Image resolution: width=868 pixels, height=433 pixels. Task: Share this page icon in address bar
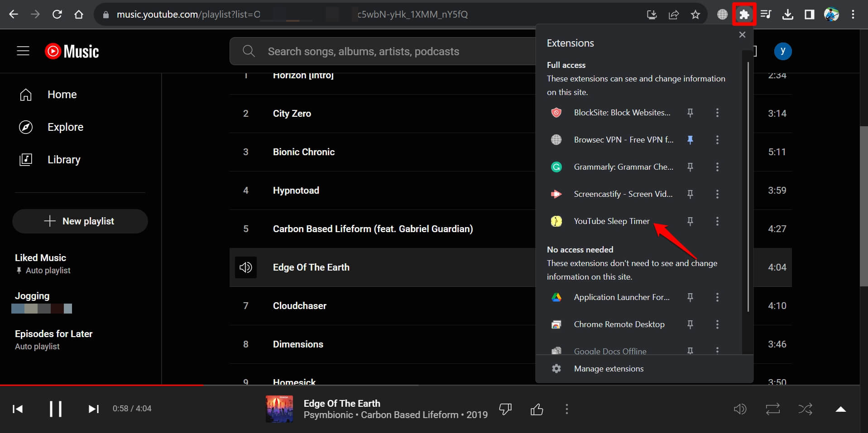(674, 14)
